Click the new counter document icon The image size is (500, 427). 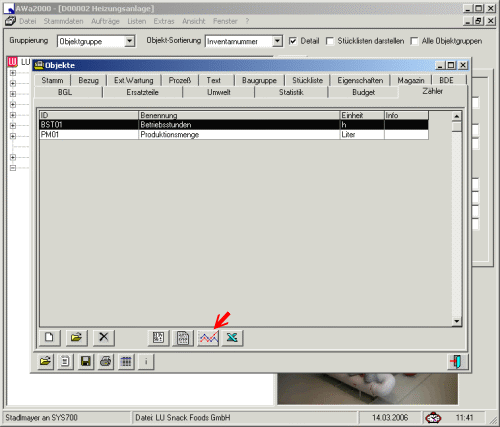(49, 337)
